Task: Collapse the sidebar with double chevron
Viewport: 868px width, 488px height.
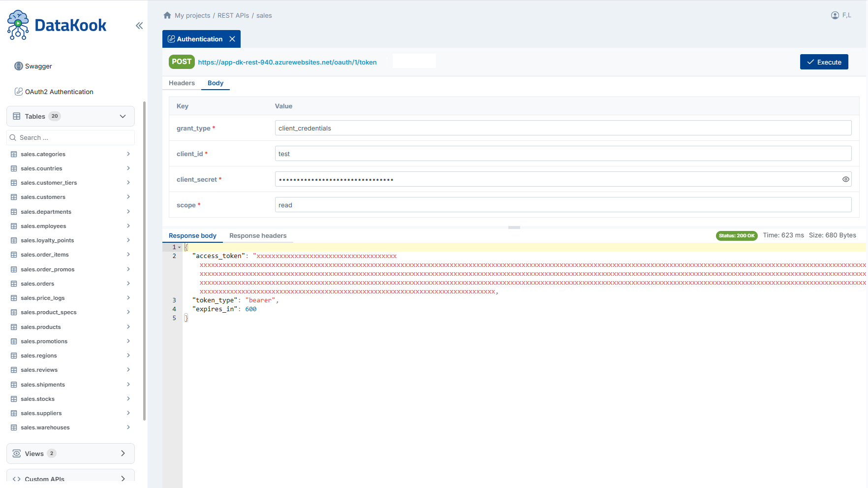Action: (x=139, y=26)
